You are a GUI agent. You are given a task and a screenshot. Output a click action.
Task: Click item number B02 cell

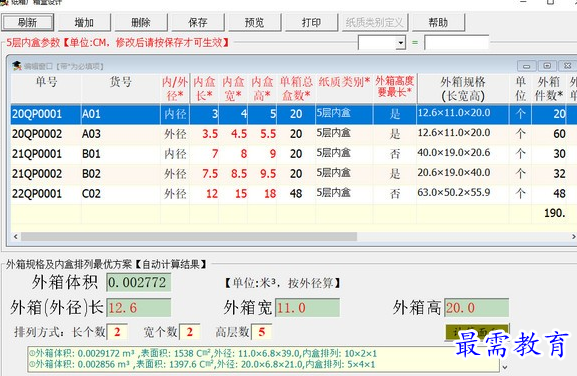(121, 174)
